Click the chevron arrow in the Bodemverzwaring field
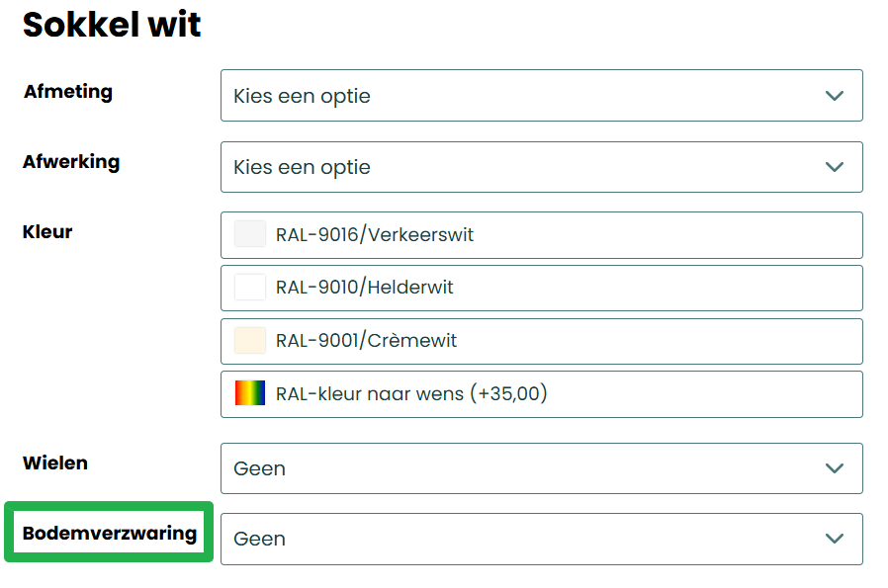888x588 pixels. click(835, 539)
